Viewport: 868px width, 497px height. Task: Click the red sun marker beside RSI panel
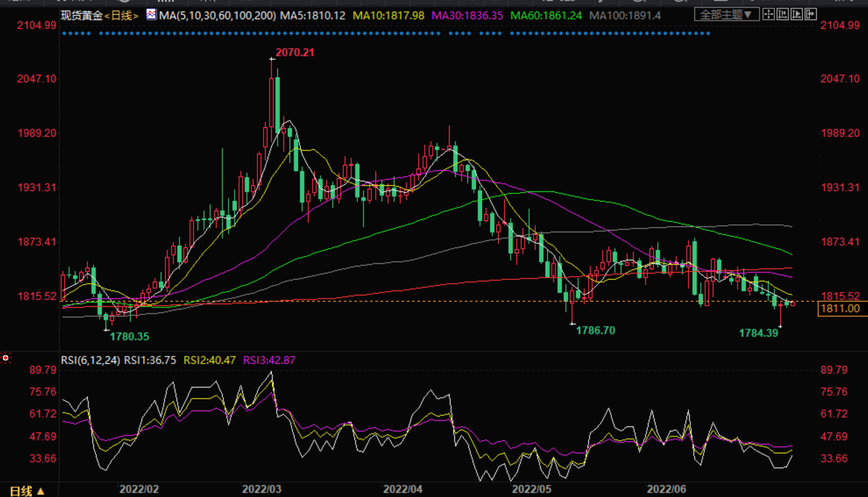(x=6, y=358)
